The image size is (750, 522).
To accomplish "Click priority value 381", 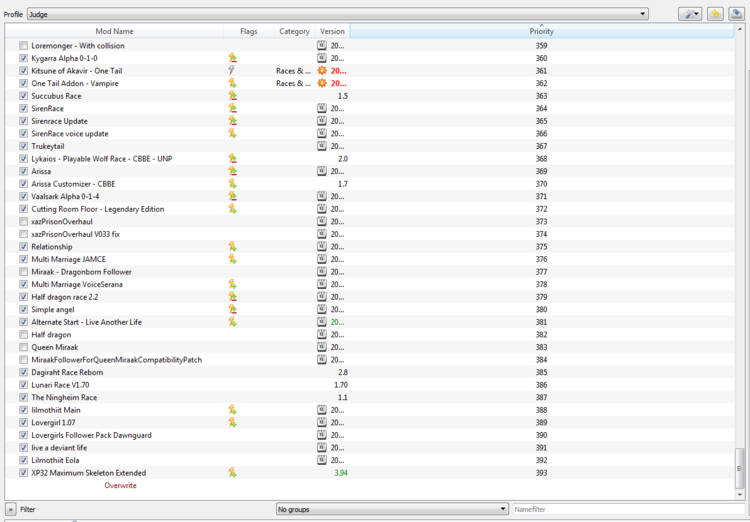I will coord(541,322).
